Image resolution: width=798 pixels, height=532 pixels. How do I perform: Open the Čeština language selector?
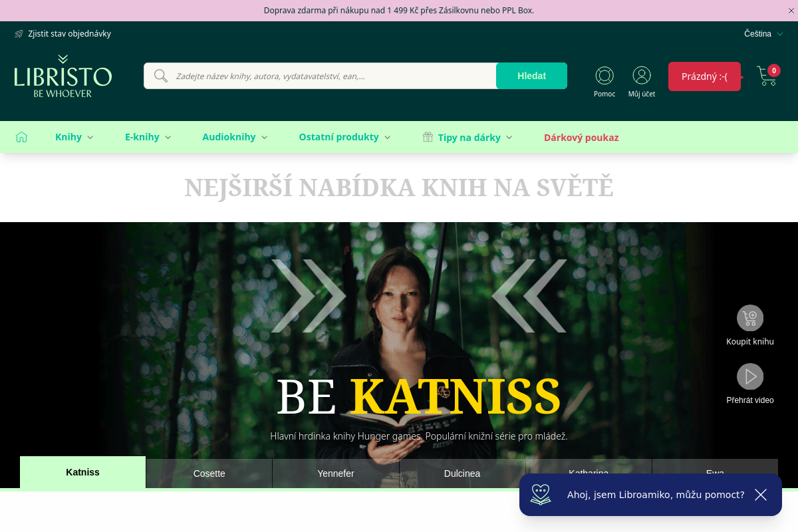tap(763, 34)
